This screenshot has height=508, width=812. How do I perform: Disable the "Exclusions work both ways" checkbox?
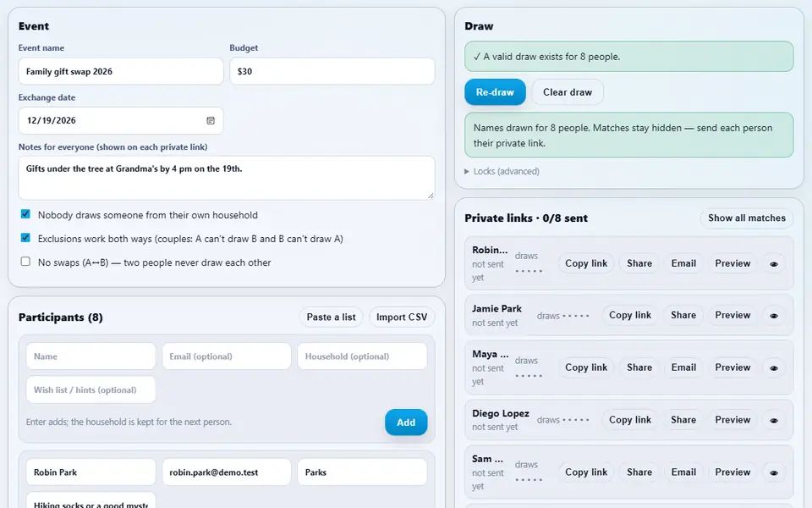[x=25, y=238]
